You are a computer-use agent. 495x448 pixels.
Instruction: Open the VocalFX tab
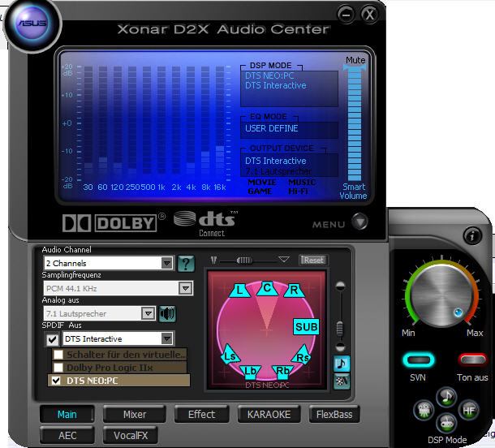coord(131,435)
